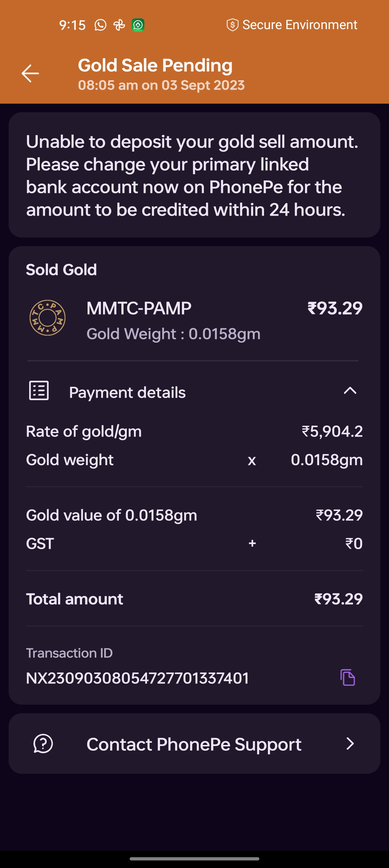Tap the Gold Sale Pending title

(x=155, y=66)
